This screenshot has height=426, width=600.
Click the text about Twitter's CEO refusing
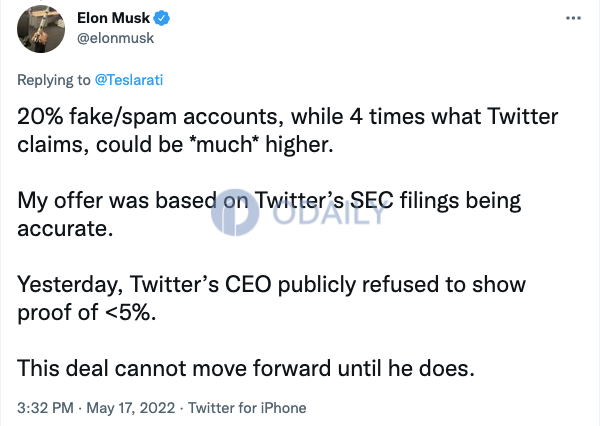(271, 299)
